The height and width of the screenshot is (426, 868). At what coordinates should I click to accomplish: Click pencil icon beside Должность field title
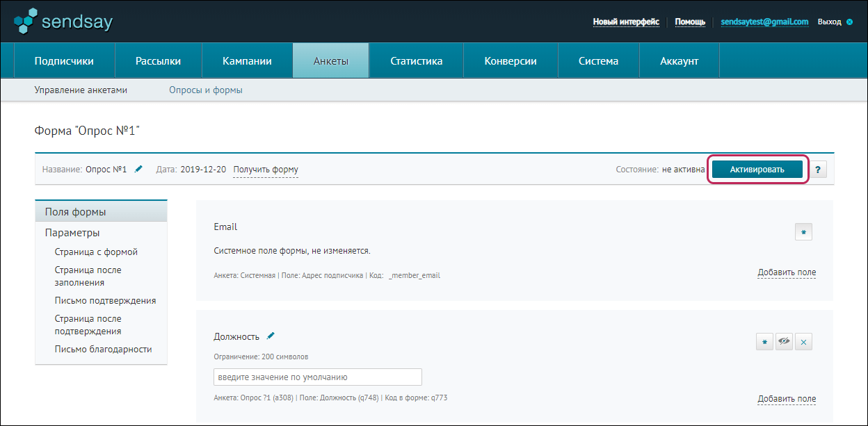(x=271, y=336)
